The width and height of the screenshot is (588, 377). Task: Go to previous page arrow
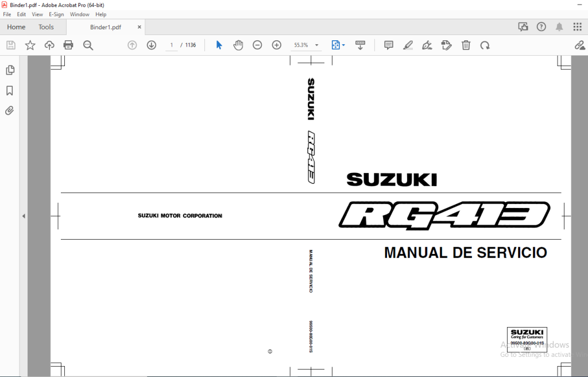click(x=132, y=45)
